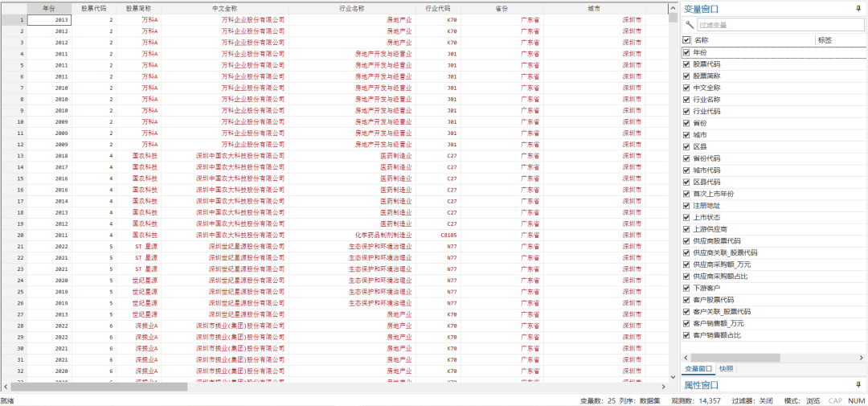868x406 pixels.
Task: Select row number 13 header
Action: [14, 156]
